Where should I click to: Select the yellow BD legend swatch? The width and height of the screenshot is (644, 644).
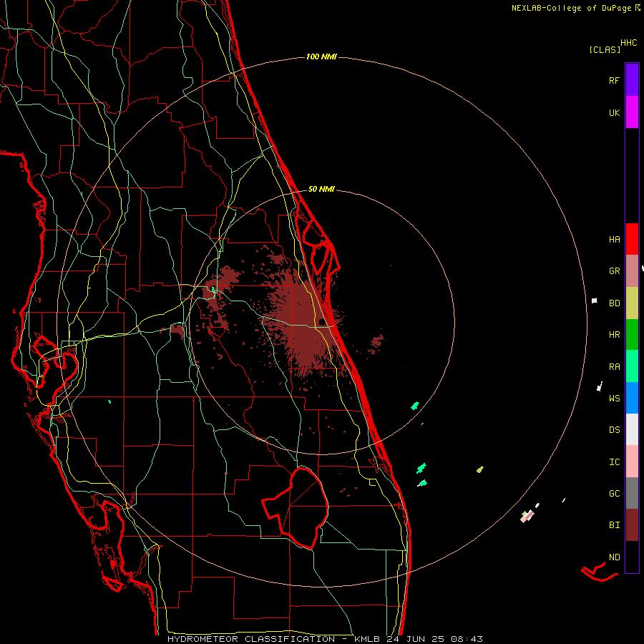pos(632,303)
